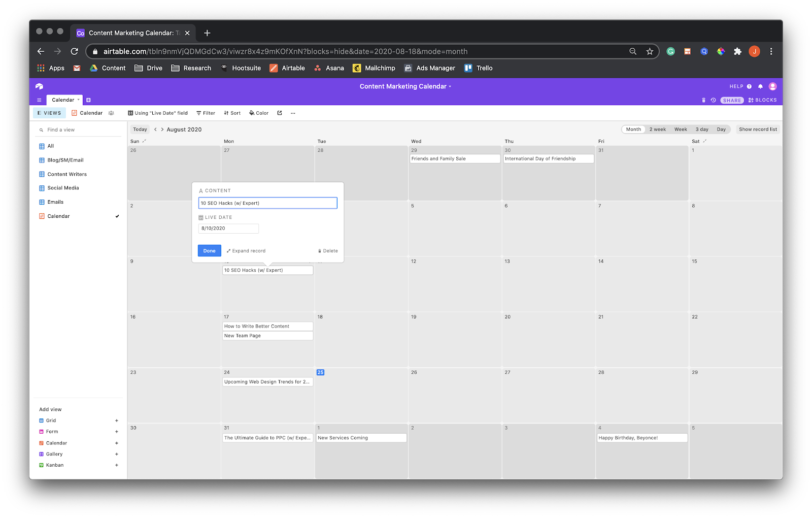The width and height of the screenshot is (812, 518).
Task: Add a new table with the plus icon
Action: [x=88, y=100]
